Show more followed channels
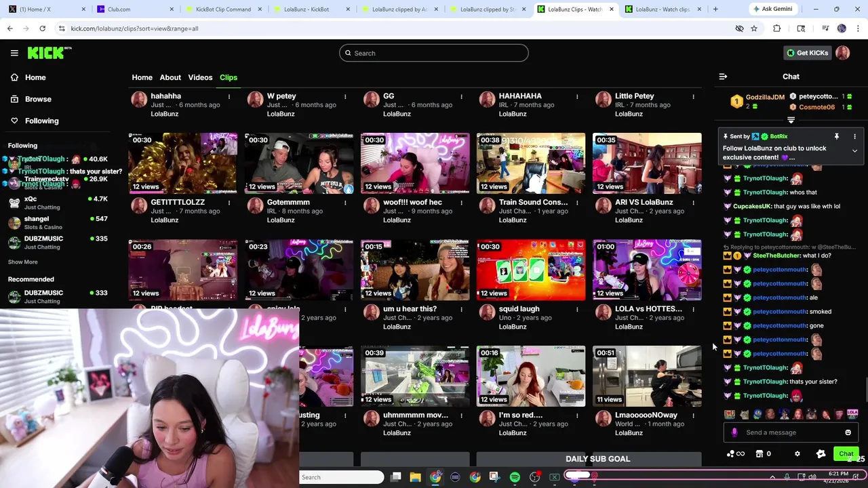Screen dimensions: 868x488 (22, 262)
